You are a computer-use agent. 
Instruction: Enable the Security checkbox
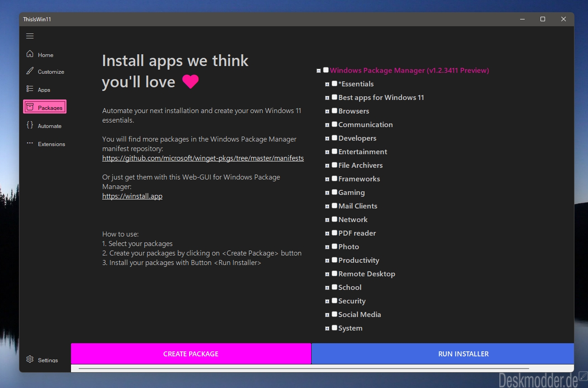point(334,301)
